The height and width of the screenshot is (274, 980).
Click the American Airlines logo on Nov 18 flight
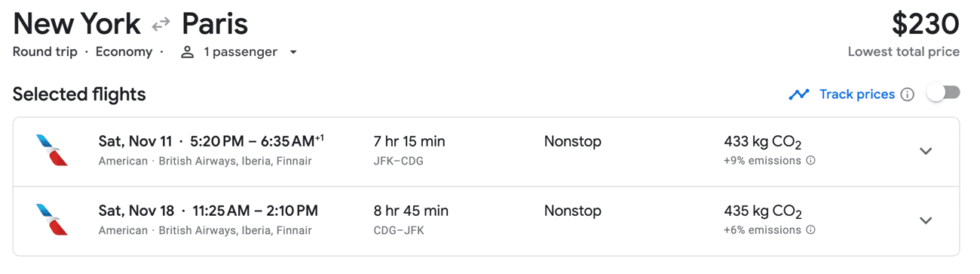tap(52, 220)
